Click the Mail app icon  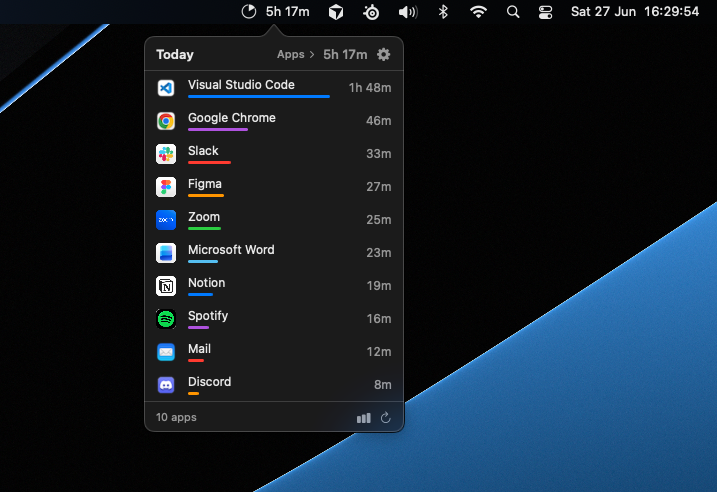[x=166, y=352]
